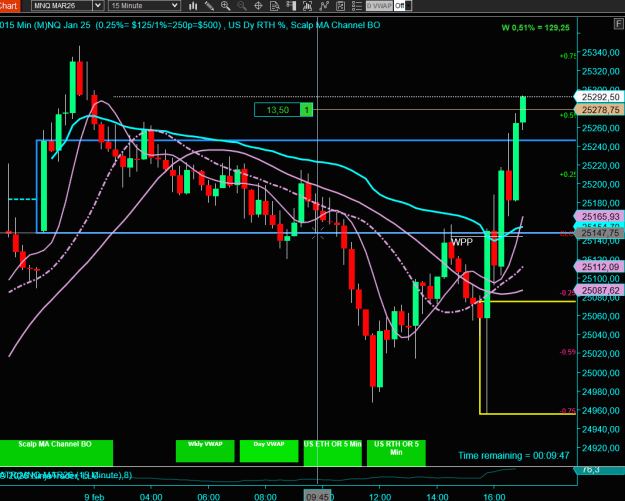Screen dimensions: 625x501
Task: Click the 12:00 time axis label
Action: pyautogui.click(x=380, y=497)
